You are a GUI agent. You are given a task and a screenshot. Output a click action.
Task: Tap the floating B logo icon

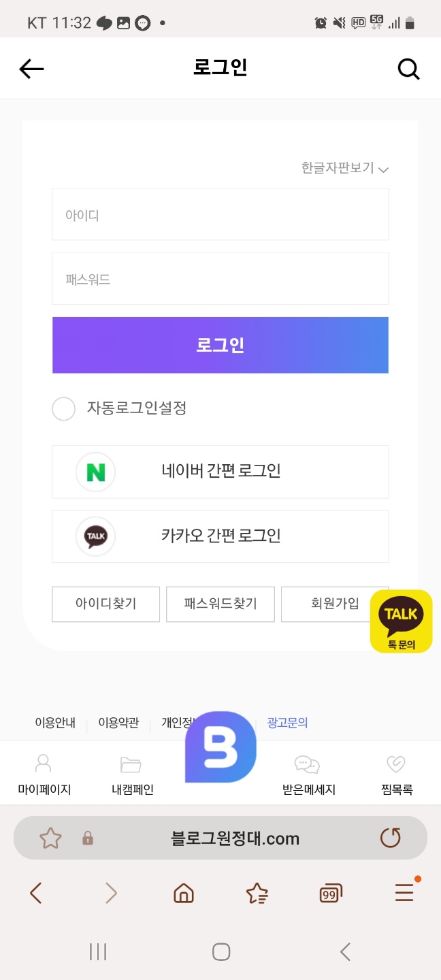220,747
